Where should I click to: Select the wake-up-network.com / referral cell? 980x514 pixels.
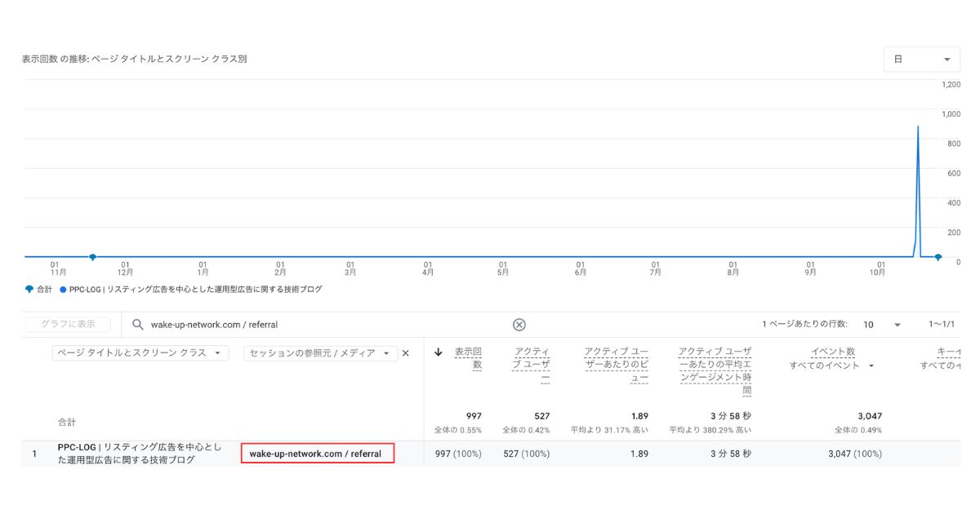click(317, 454)
